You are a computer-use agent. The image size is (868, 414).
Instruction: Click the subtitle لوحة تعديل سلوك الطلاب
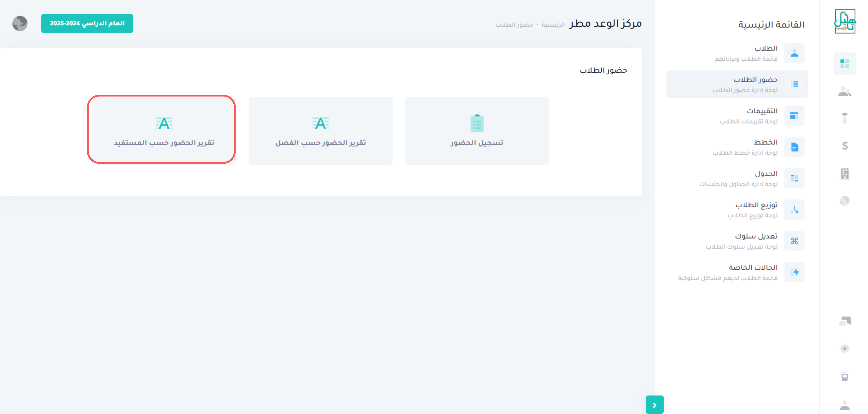coord(742,247)
